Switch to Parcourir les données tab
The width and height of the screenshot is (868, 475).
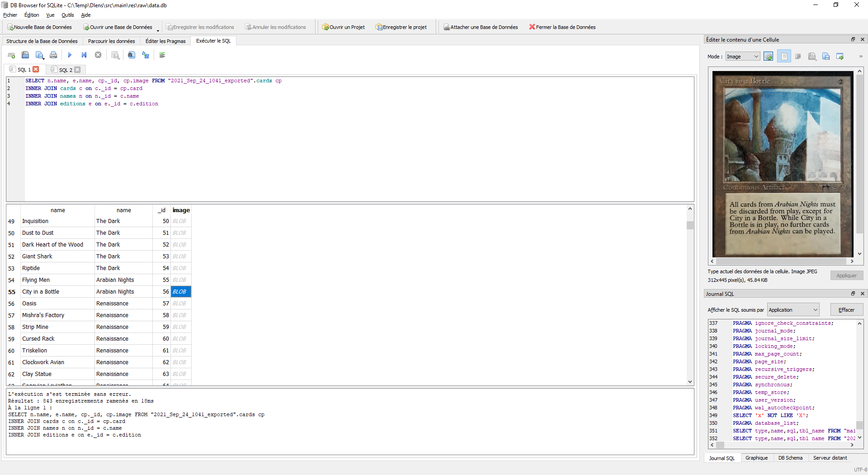click(111, 41)
